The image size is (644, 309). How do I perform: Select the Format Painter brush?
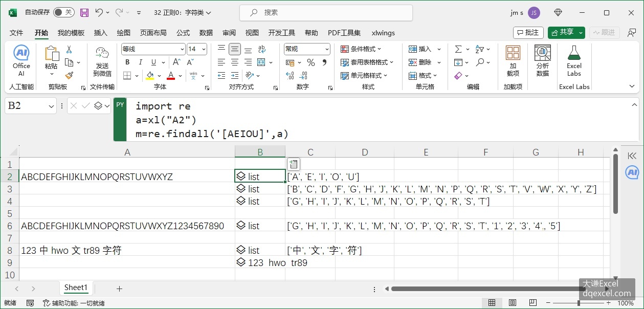(x=69, y=75)
